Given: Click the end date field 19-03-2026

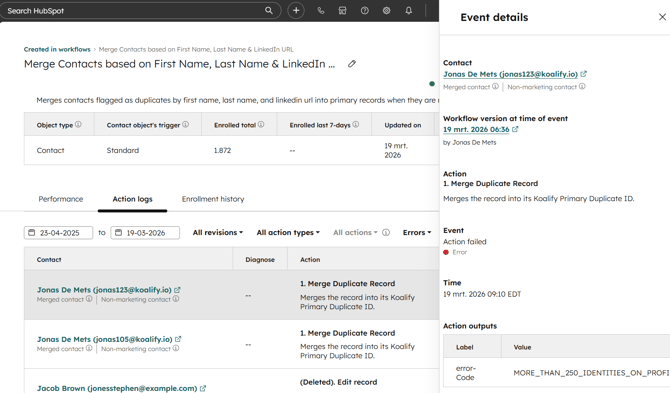Looking at the screenshot, I should (145, 233).
